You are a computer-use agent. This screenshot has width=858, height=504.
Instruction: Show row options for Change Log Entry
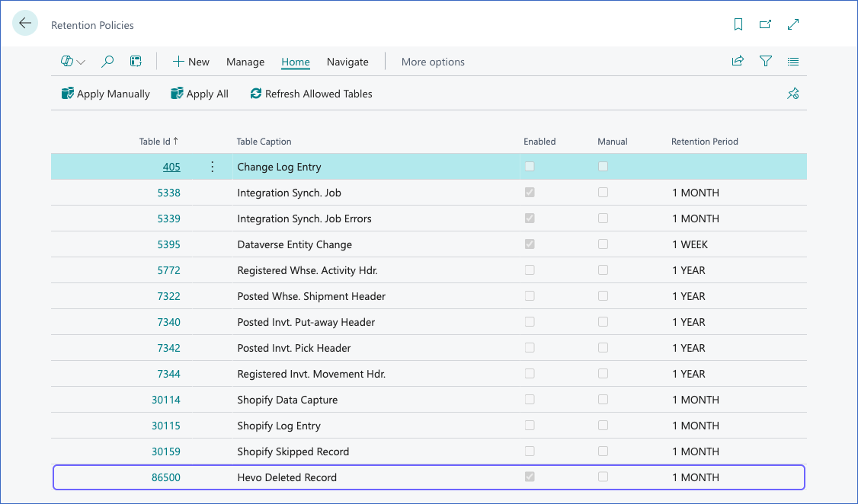coord(213,167)
